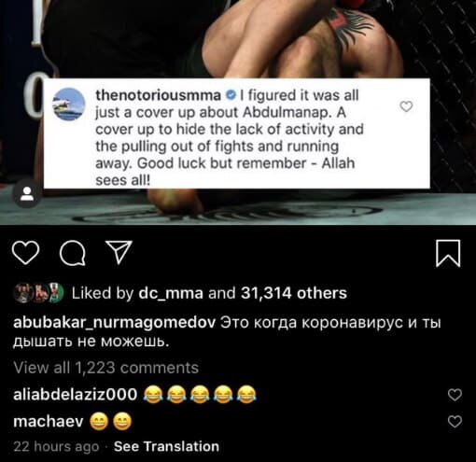Open dc_mma profile from likes
Viewport: 476px width, 462px height.
(171, 293)
